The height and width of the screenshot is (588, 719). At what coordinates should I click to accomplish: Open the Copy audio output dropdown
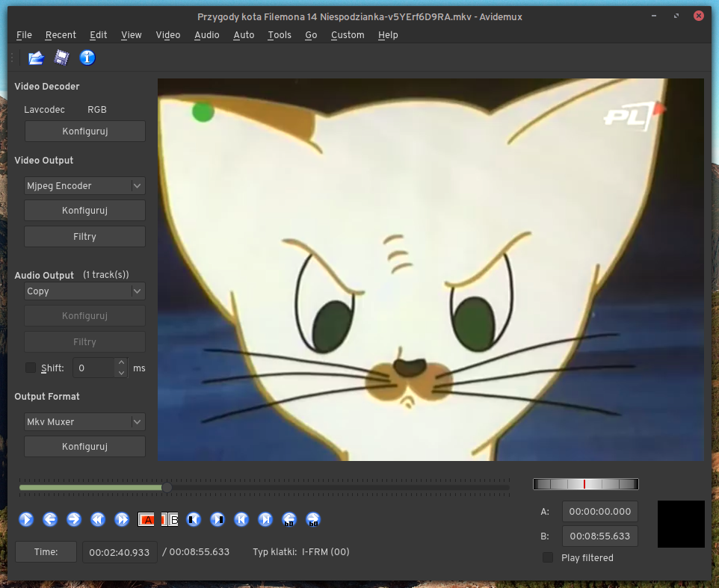point(85,291)
